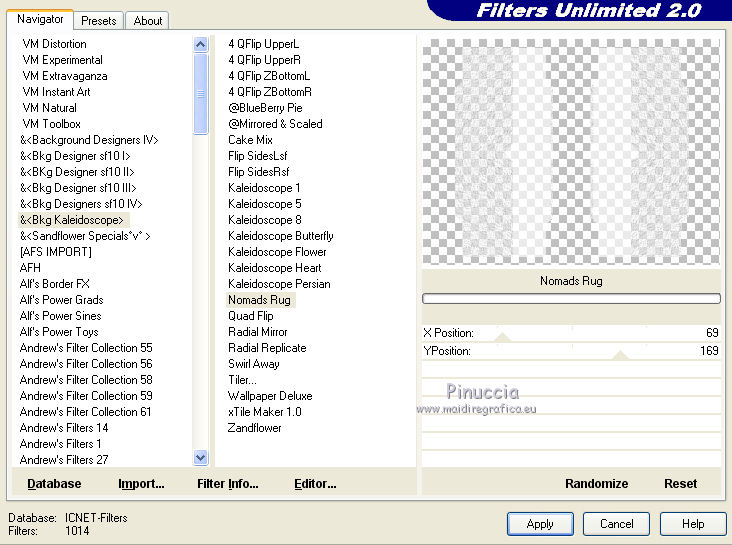Click the X Position slider handle
This screenshot has width=732, height=545.
coord(502,337)
